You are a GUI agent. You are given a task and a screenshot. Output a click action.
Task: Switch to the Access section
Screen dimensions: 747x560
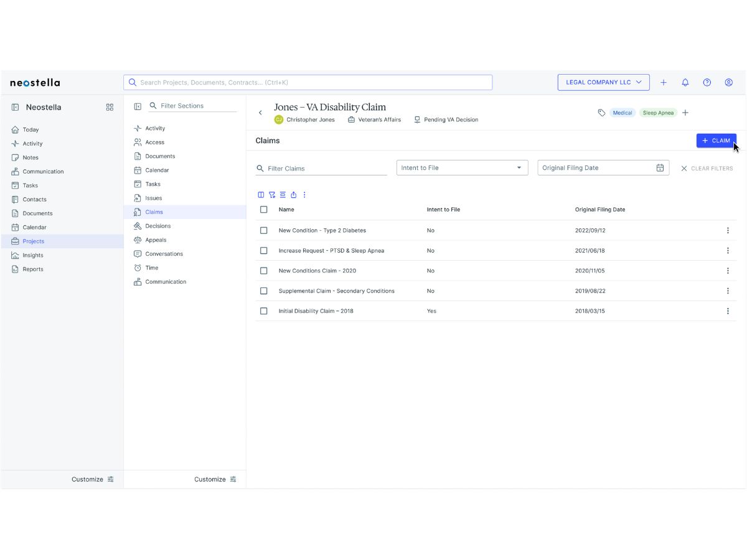click(185, 142)
